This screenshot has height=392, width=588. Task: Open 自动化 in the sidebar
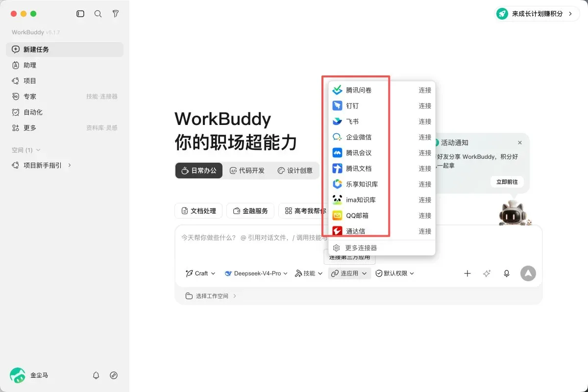pos(65,112)
